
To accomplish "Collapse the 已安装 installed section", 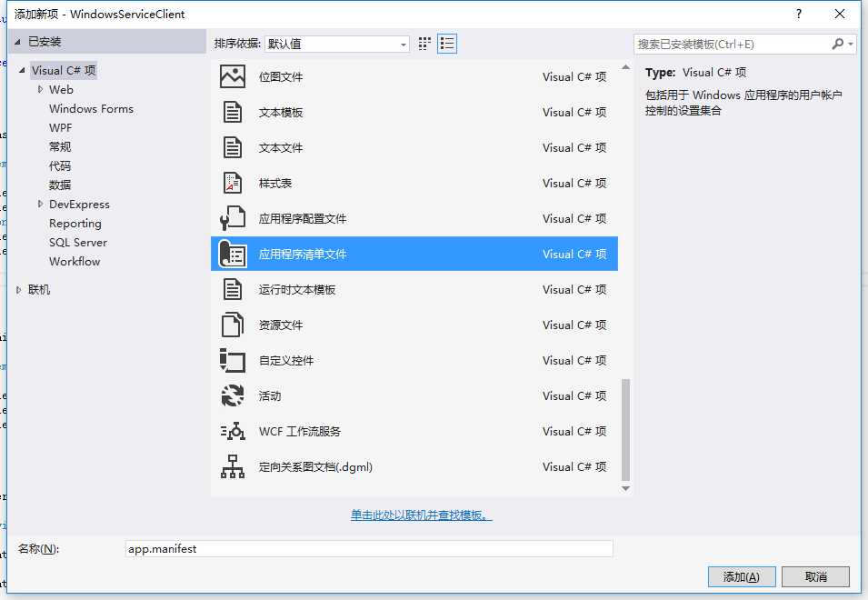I will [17, 42].
